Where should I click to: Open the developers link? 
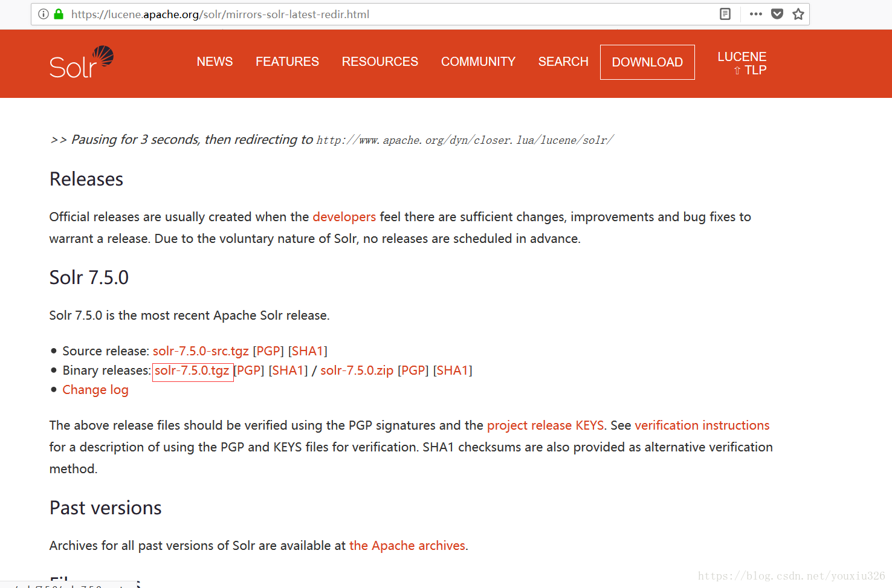click(x=344, y=217)
